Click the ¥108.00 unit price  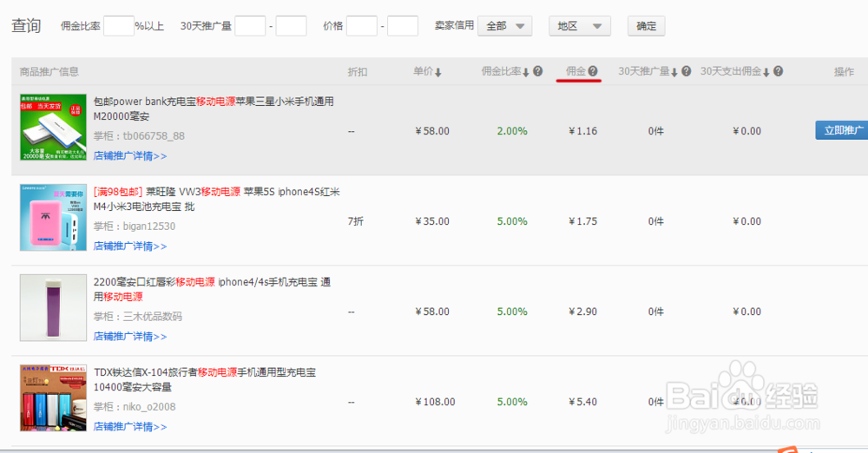pos(435,402)
